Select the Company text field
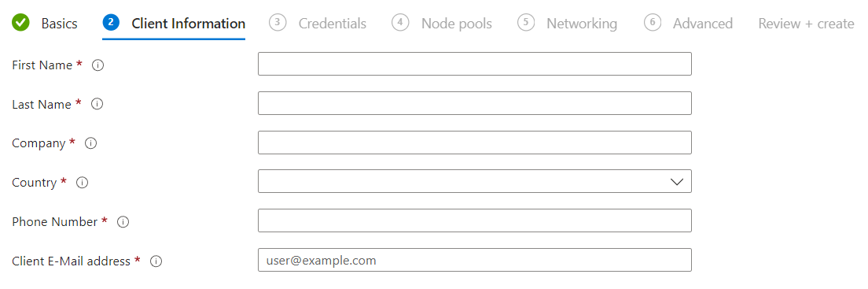Image resolution: width=868 pixels, height=289 pixels. click(x=474, y=143)
